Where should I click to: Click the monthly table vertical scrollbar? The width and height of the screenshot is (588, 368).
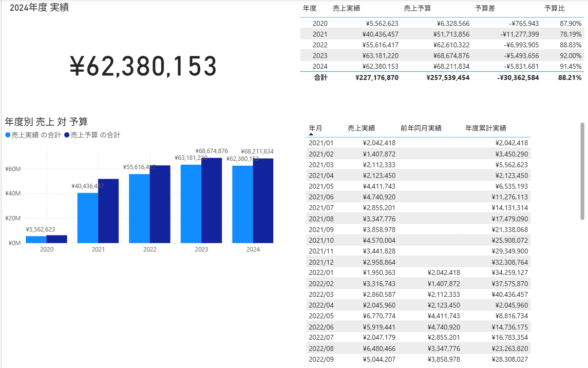click(x=582, y=171)
